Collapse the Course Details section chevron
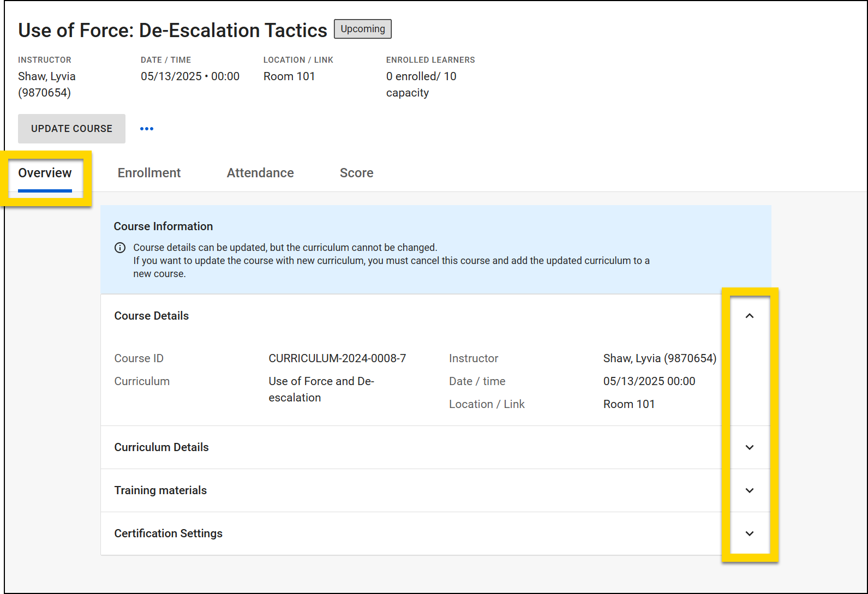This screenshot has width=868, height=594. tap(750, 316)
